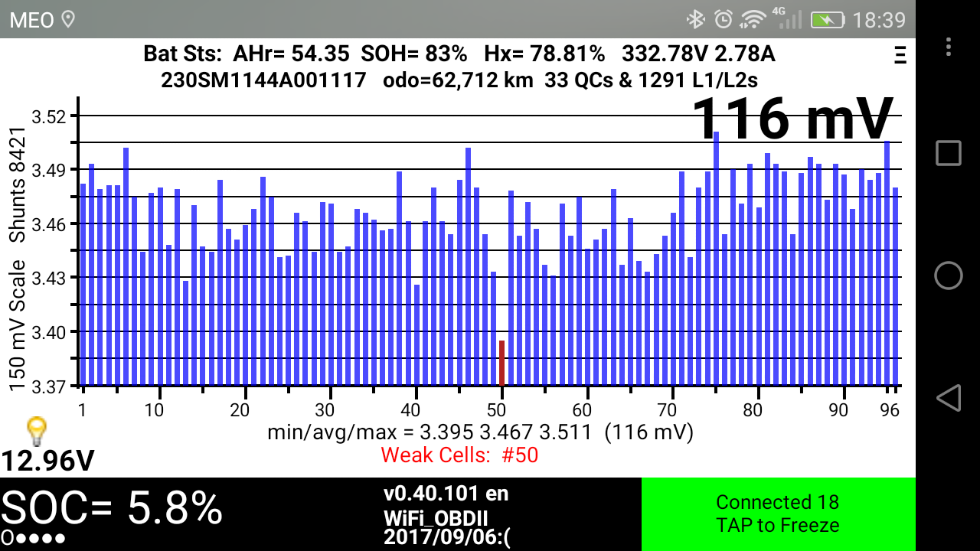Tap the location pin next to MEO
Screen dimensions: 980x551
(68, 19)
